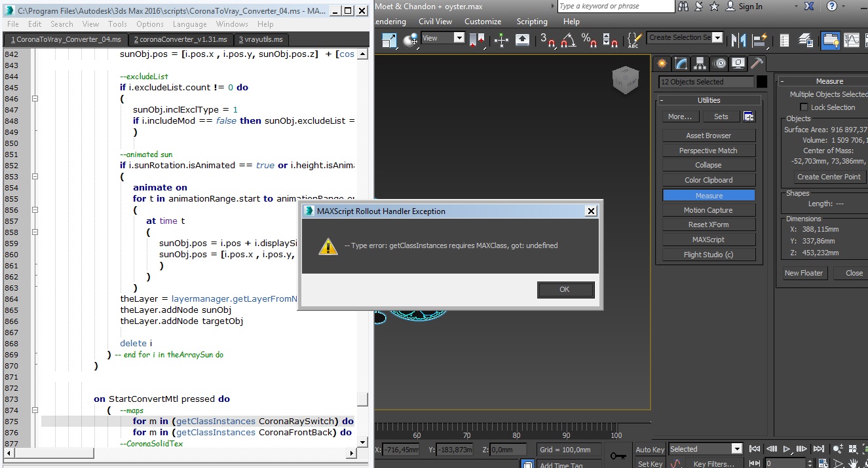Switch to vrayutils.ms tab
The image size is (868, 468).
[x=261, y=39]
